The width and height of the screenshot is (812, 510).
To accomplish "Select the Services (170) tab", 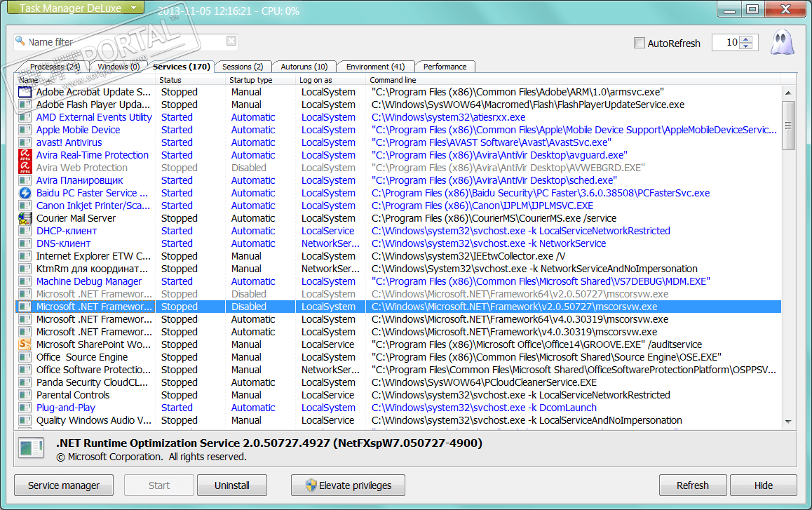I will 181,67.
